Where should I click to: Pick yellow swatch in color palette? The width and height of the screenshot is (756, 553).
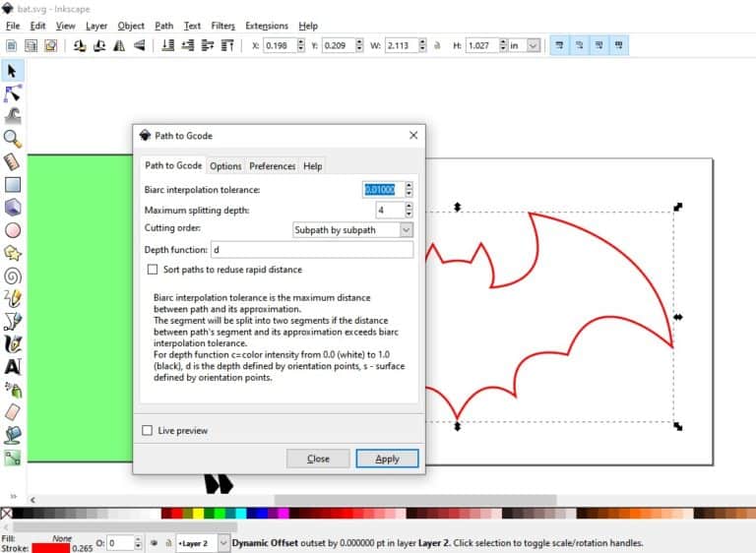click(x=198, y=514)
